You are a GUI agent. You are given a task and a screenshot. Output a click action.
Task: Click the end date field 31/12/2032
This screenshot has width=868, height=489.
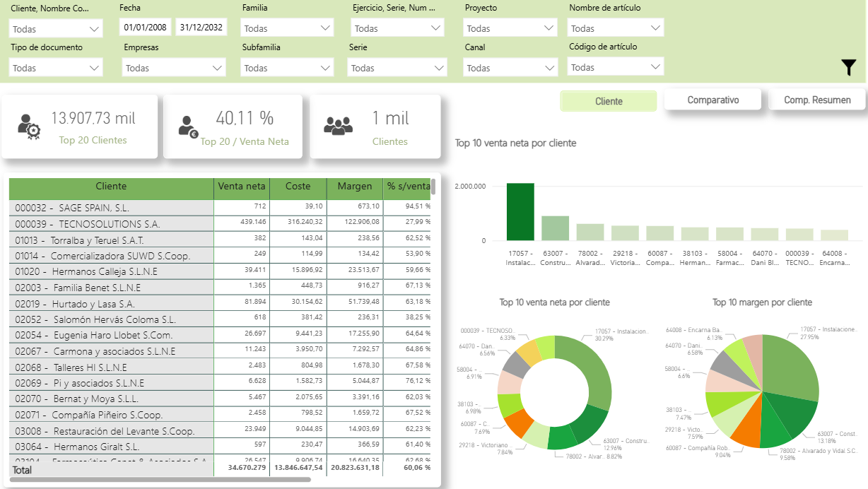[201, 28]
